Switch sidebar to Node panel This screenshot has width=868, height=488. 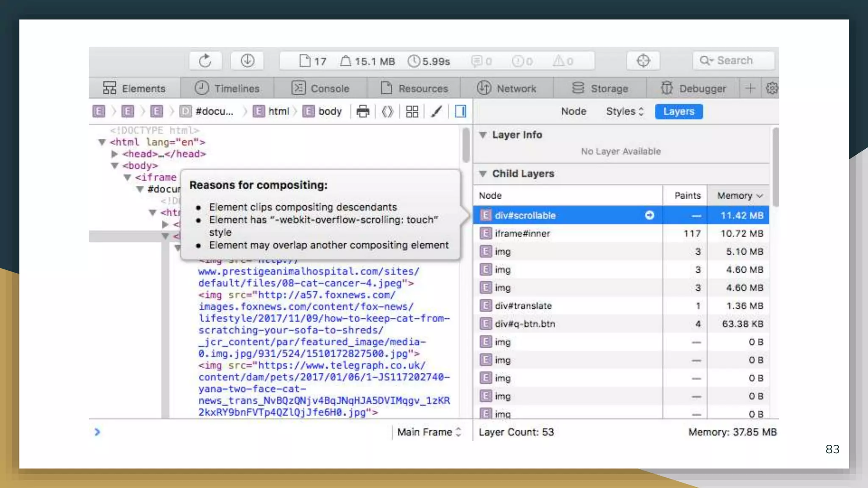pyautogui.click(x=573, y=111)
